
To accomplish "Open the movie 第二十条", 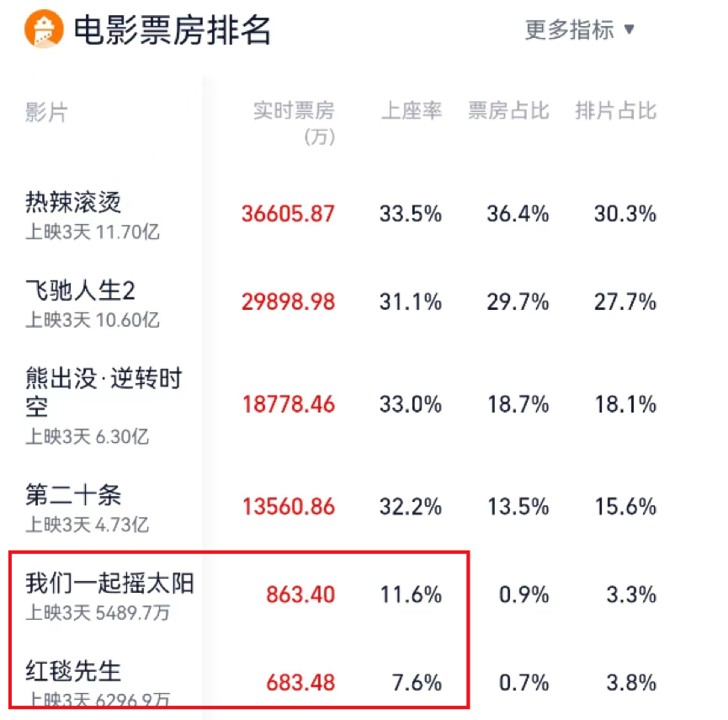I will pyautogui.click(x=73, y=494).
